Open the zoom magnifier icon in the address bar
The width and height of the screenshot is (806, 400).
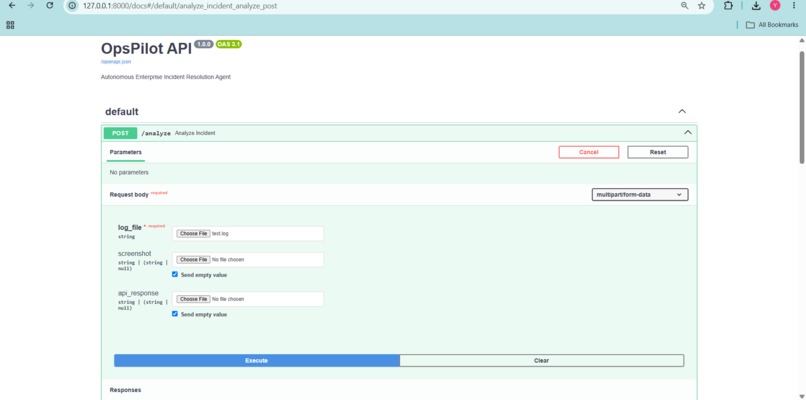[x=685, y=6]
